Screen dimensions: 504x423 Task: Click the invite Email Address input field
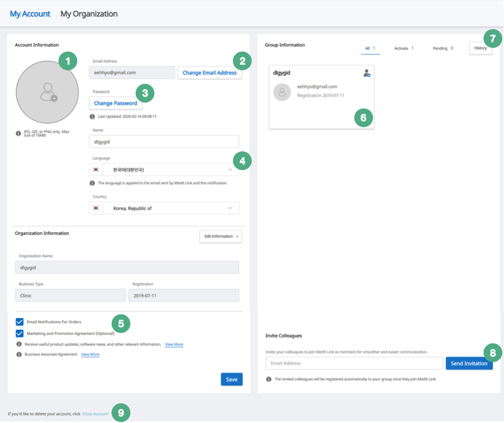pyautogui.click(x=354, y=363)
